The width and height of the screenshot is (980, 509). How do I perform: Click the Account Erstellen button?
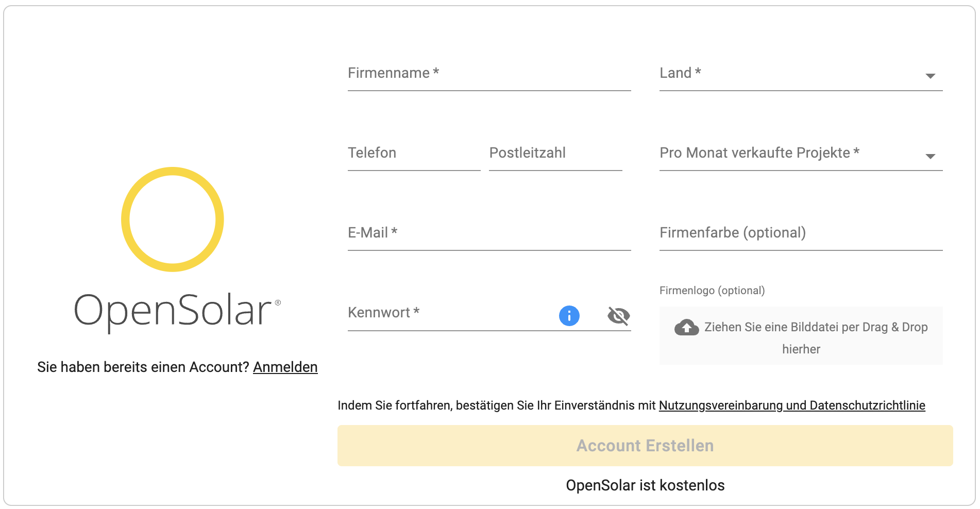[645, 446]
